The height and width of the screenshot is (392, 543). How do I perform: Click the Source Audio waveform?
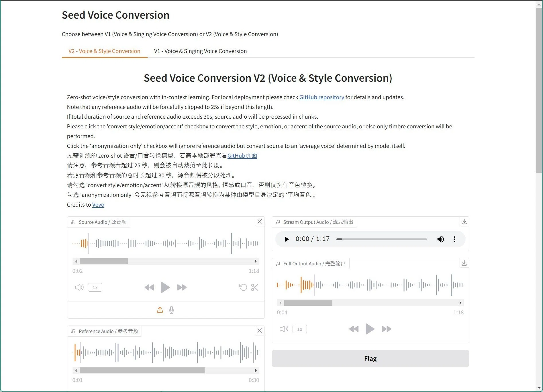click(166, 244)
